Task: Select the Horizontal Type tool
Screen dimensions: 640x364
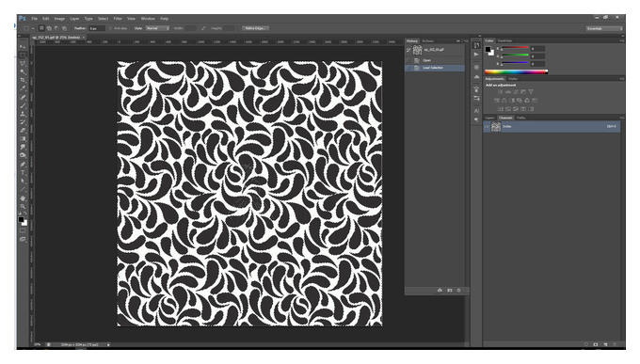Action: (x=23, y=173)
